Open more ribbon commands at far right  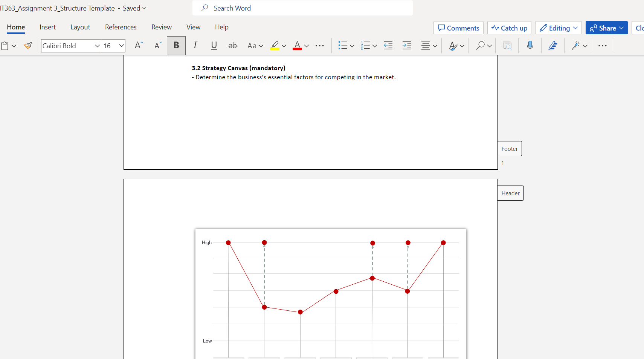pos(603,46)
